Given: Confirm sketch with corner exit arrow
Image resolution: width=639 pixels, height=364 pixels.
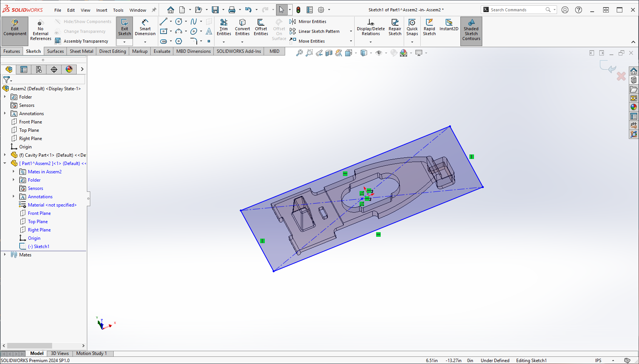Looking at the screenshot, I should coord(608,66).
